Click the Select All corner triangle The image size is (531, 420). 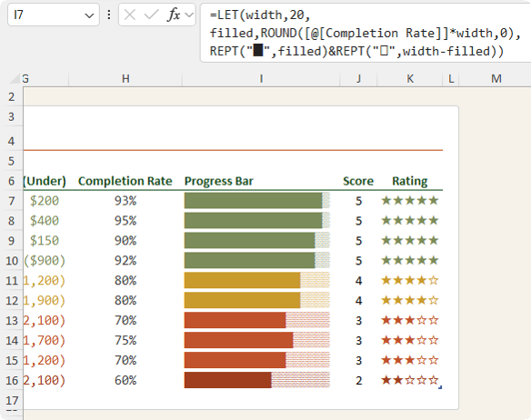[x=15, y=78]
